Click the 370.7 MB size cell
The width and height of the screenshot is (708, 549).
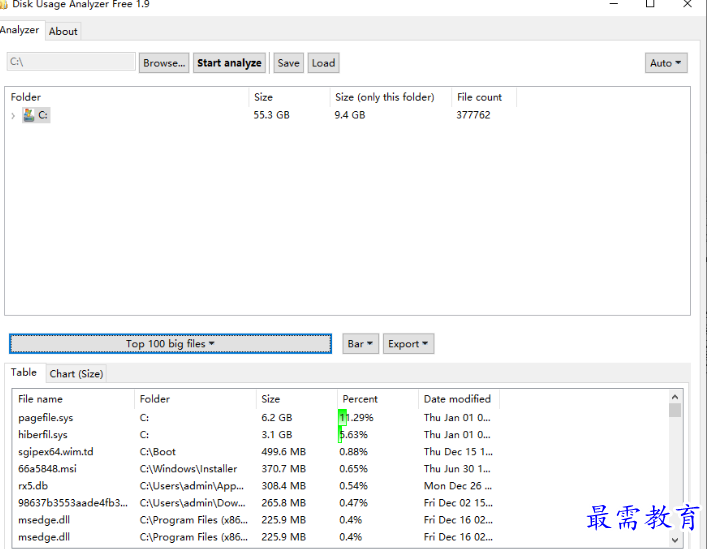(x=284, y=469)
